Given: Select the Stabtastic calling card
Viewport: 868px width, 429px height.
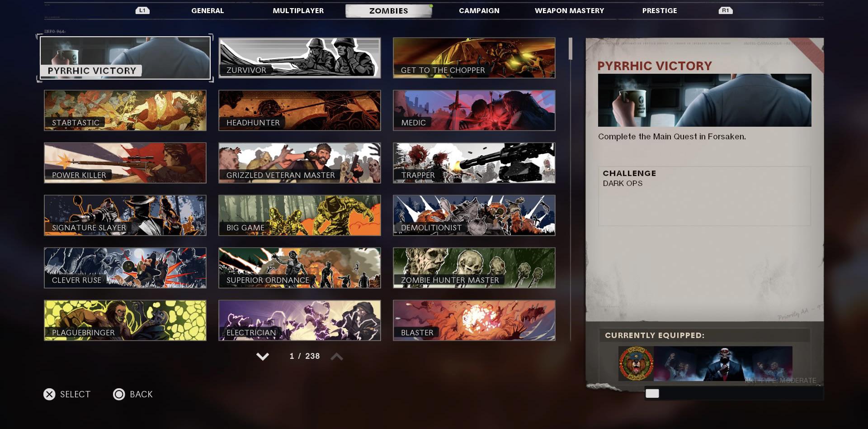Looking at the screenshot, I should [125, 110].
